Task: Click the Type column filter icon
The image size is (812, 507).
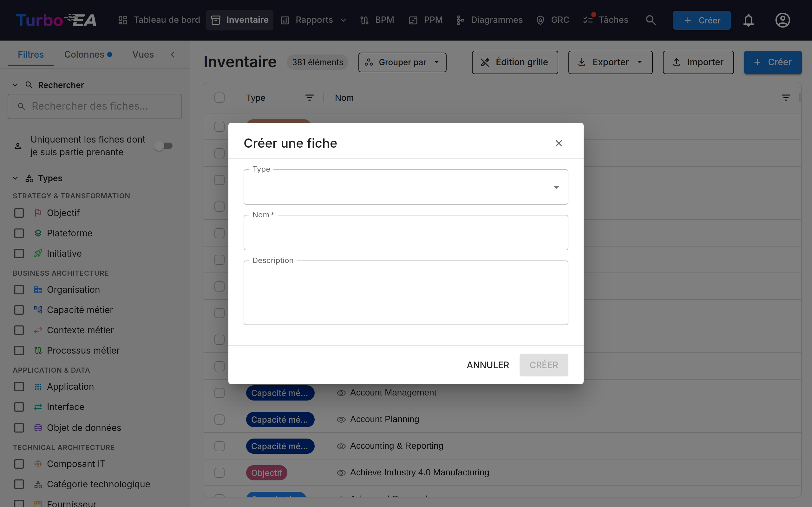Action: click(x=309, y=98)
